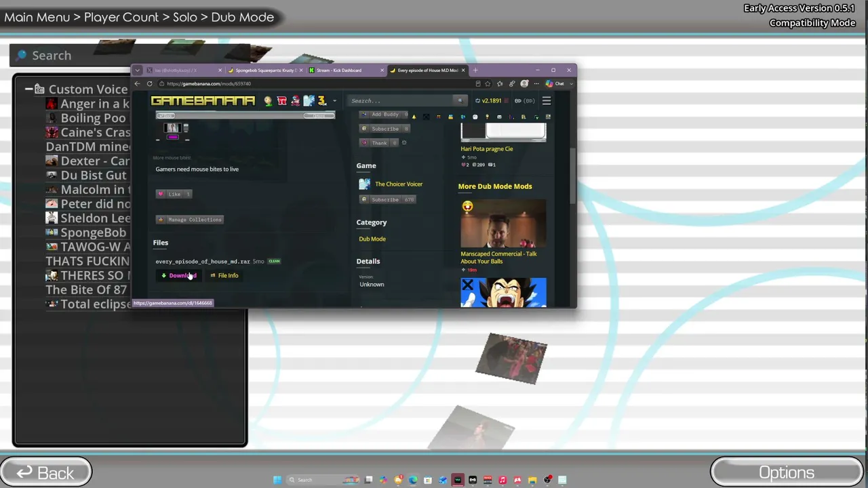
Task: Open the browser profile avatar
Action: (524, 84)
